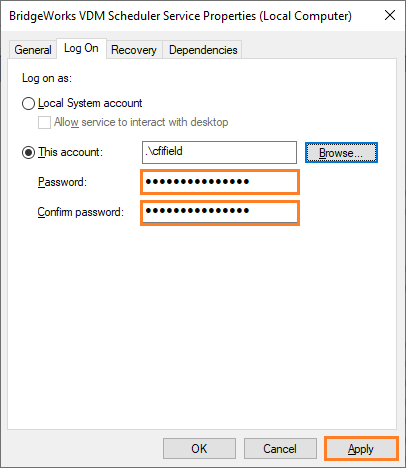Click the Log on as: heading text
Viewport: 406px width, 468px height.
pos(47,78)
